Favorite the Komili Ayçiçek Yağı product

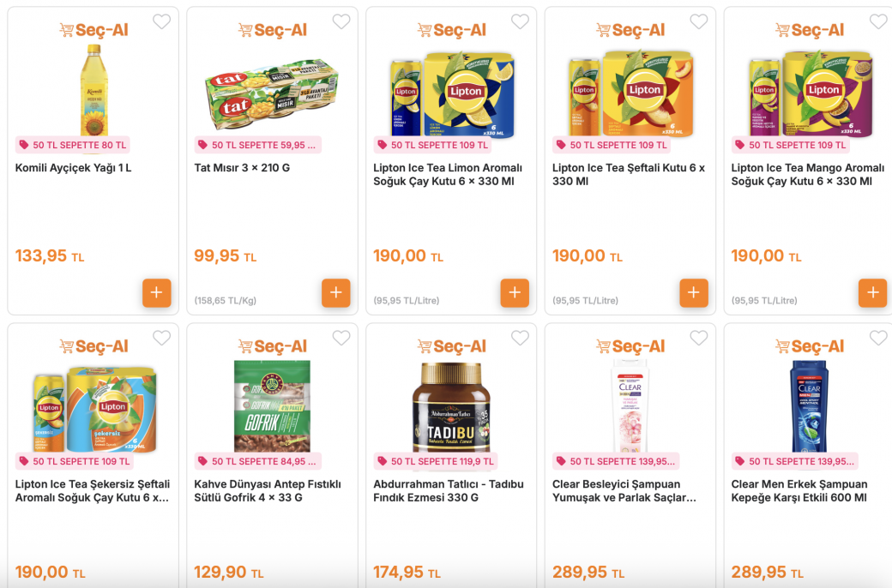point(162,22)
